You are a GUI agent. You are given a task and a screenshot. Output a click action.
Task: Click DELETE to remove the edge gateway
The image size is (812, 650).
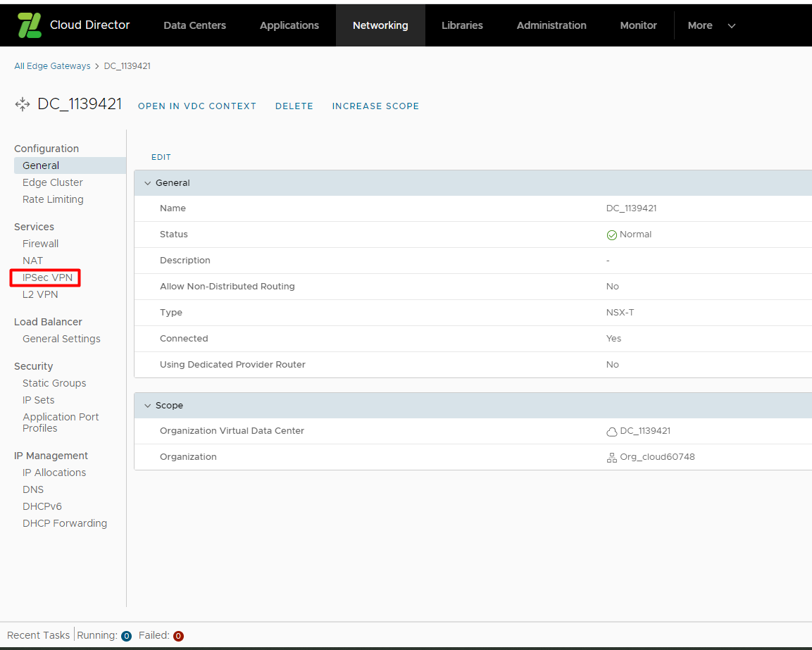click(294, 106)
